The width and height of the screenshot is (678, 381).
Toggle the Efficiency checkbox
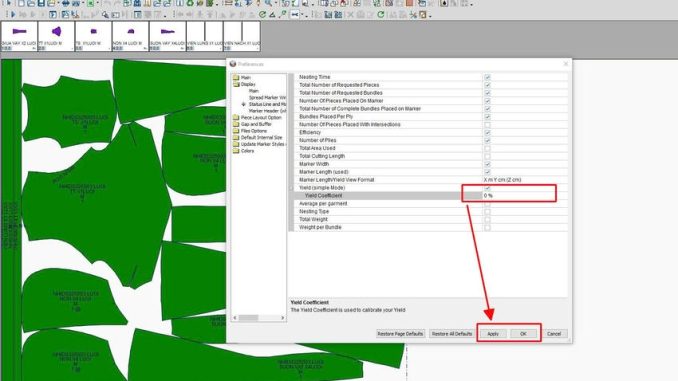[x=487, y=132]
